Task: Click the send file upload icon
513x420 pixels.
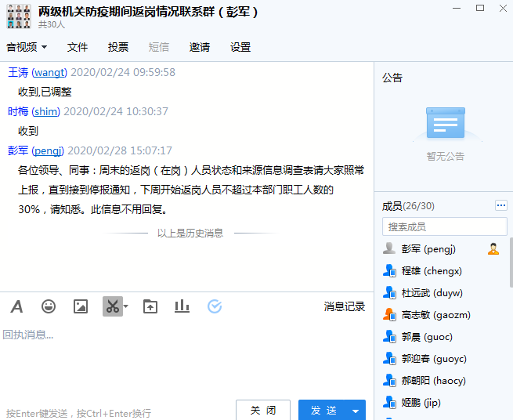Action: (150, 306)
